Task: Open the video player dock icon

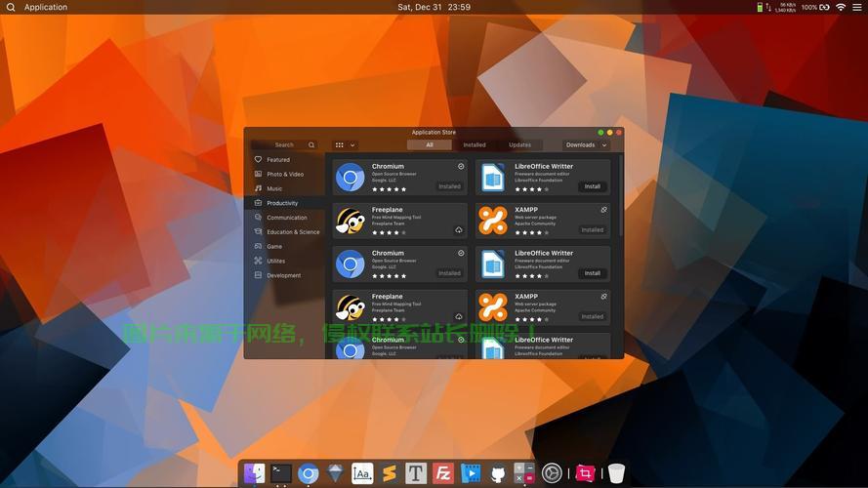Action: tap(470, 473)
